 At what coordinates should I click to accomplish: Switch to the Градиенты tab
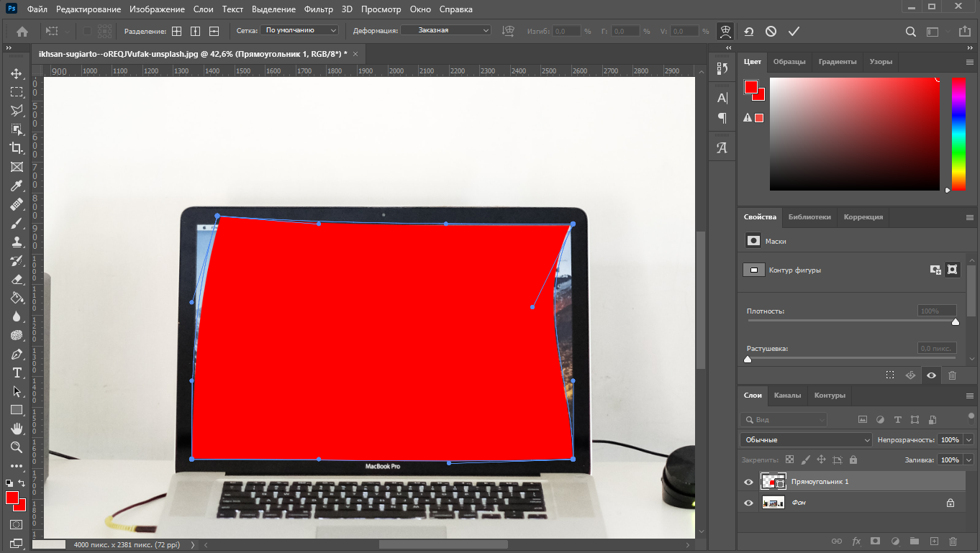(x=838, y=62)
